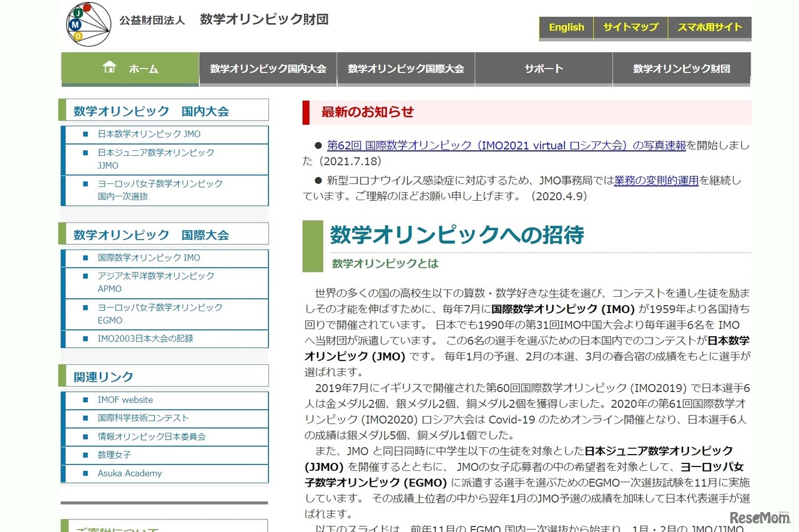This screenshot has width=799, height=532.
Task: Switch to the English site
Action: (x=566, y=27)
